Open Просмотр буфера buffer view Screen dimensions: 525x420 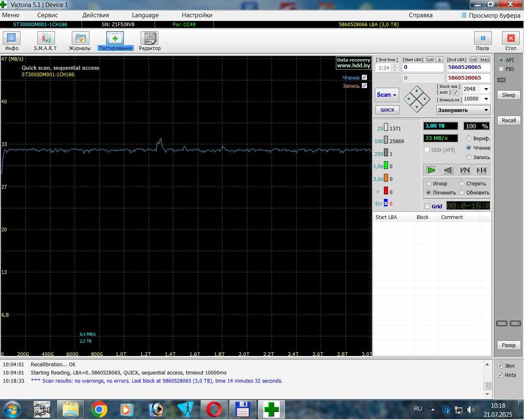pos(491,15)
